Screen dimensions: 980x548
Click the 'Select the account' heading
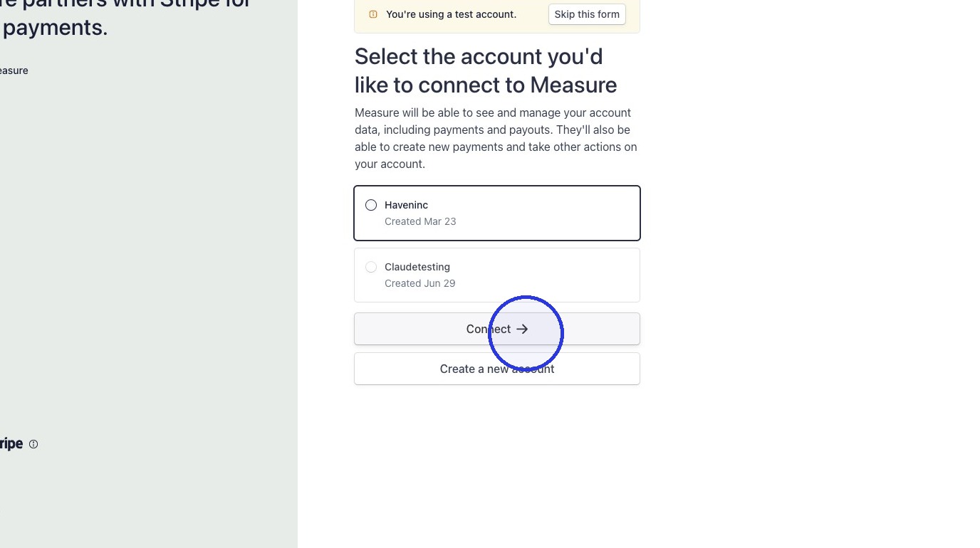[x=486, y=70]
